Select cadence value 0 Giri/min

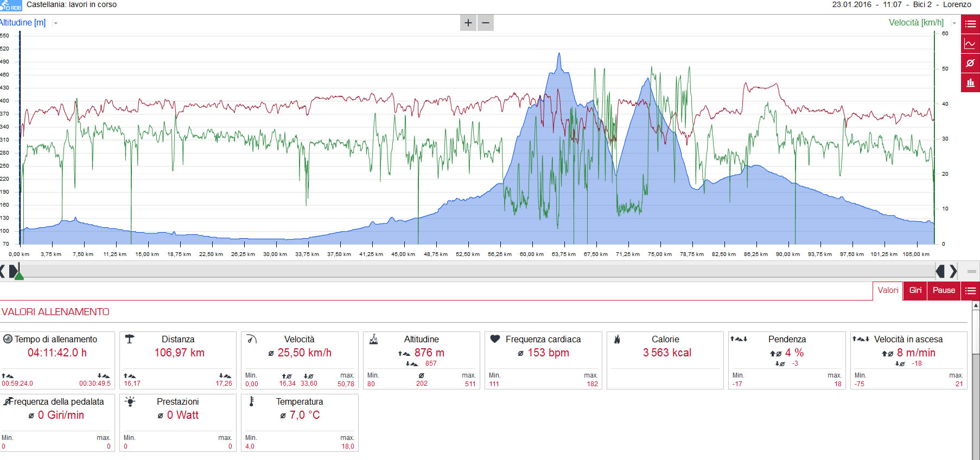tap(61, 415)
